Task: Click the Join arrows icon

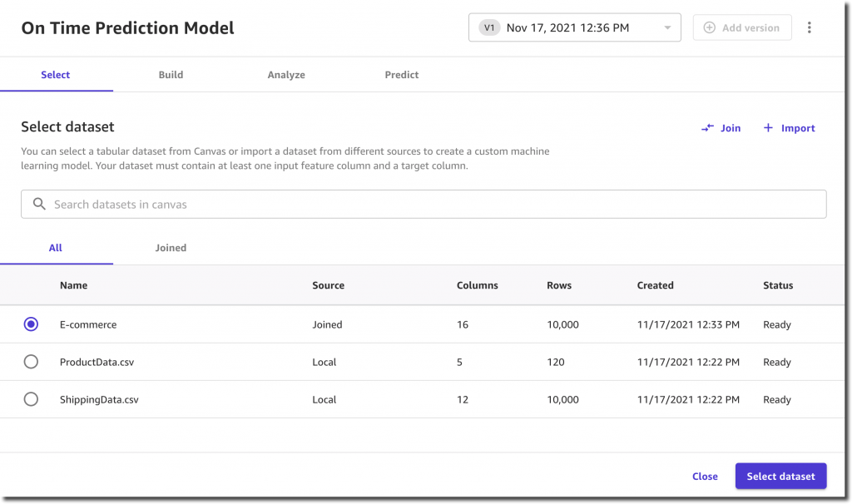Action: pyautogui.click(x=708, y=128)
